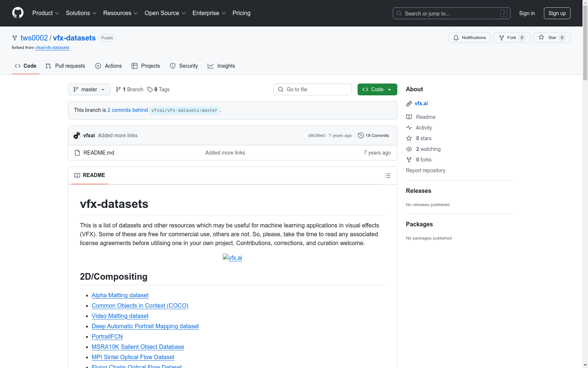Image resolution: width=588 pixels, height=368 pixels.
Task: Open Deep Automatic Portrait Mapping dataset link
Action: pyautogui.click(x=145, y=326)
